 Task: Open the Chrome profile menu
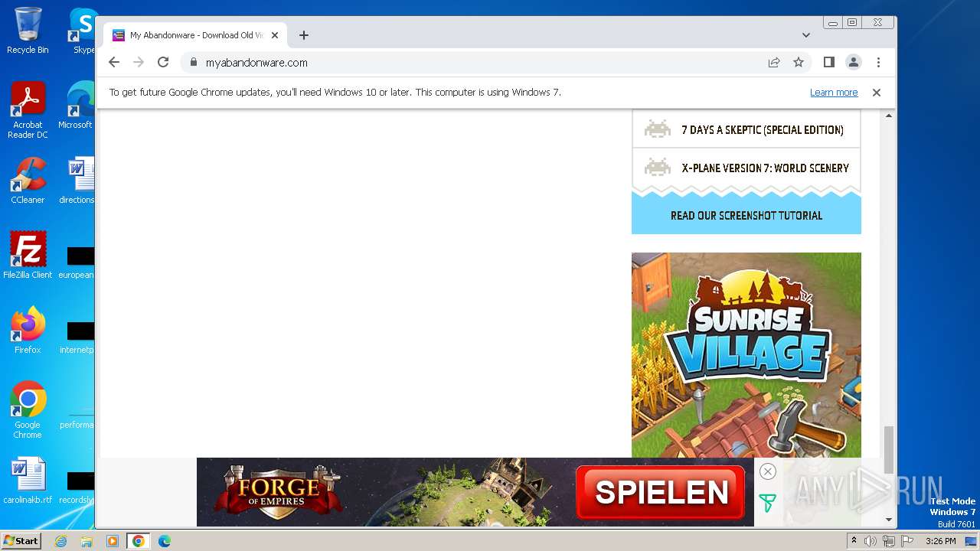pos(853,62)
